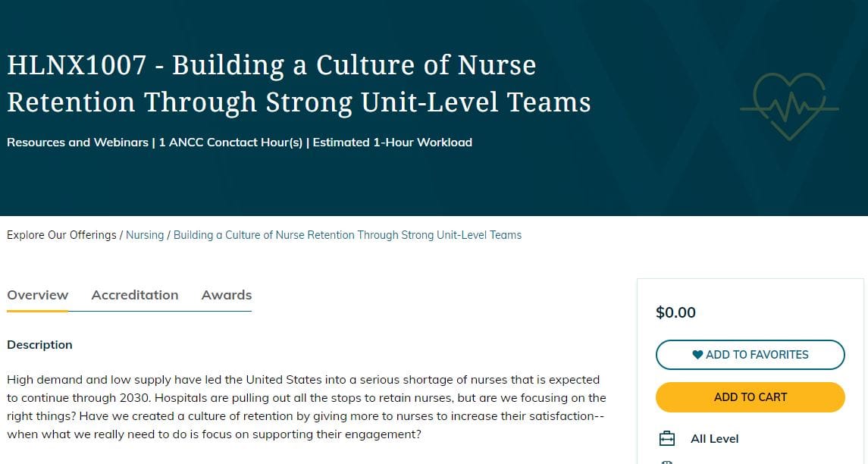Click the partially visible icon below All Level
This screenshot has height=464, width=868.
coord(667,461)
